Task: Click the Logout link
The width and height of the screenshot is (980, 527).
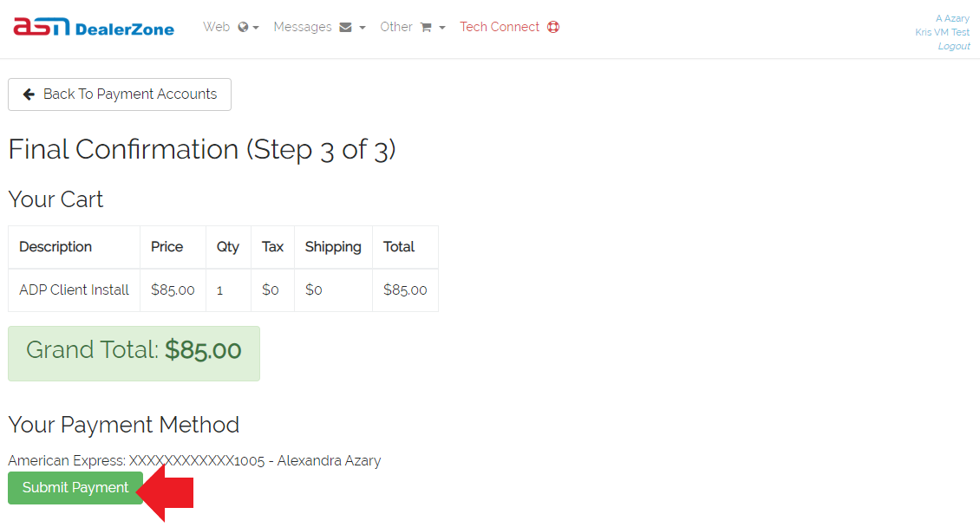Action: [x=954, y=46]
